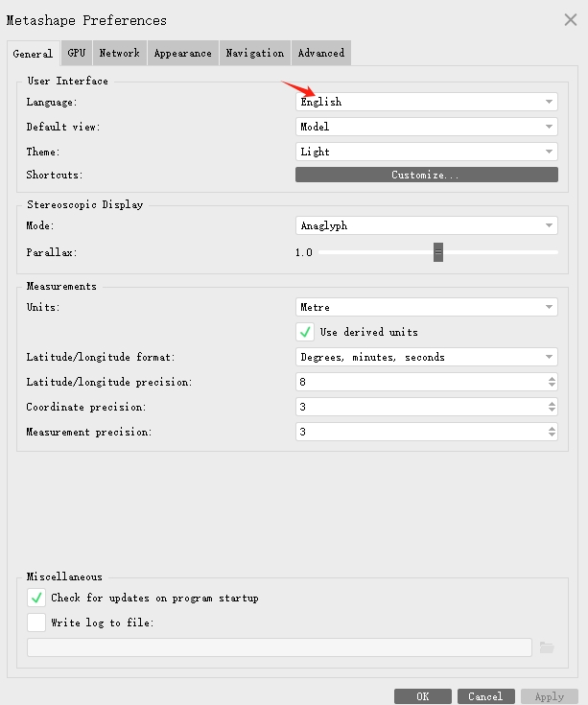The height and width of the screenshot is (705, 588).
Task: Increase measurement precision with up arrow
Action: click(x=552, y=428)
